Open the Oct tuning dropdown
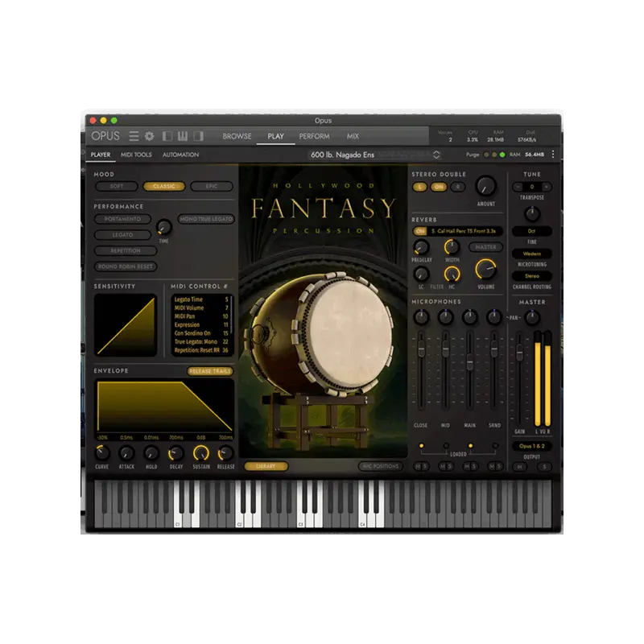The height and width of the screenshot is (644, 644). pos(531,231)
